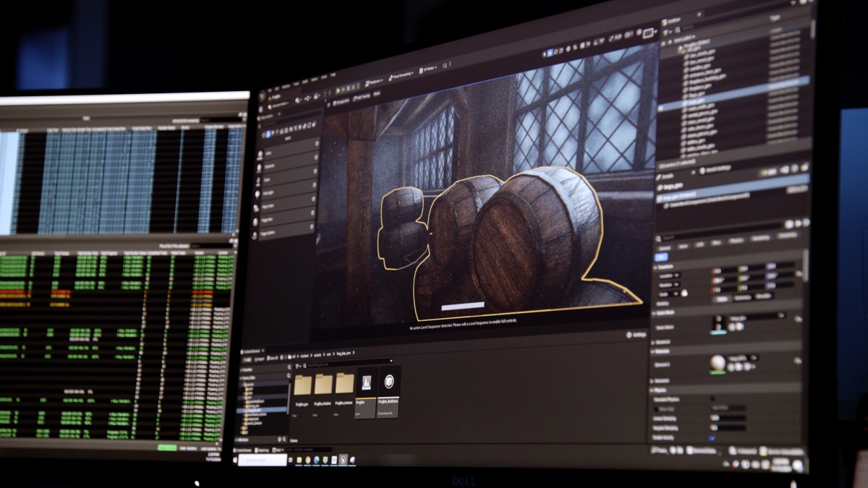Open the Location dropdown under Transform
The width and height of the screenshot is (868, 488).
(x=669, y=275)
